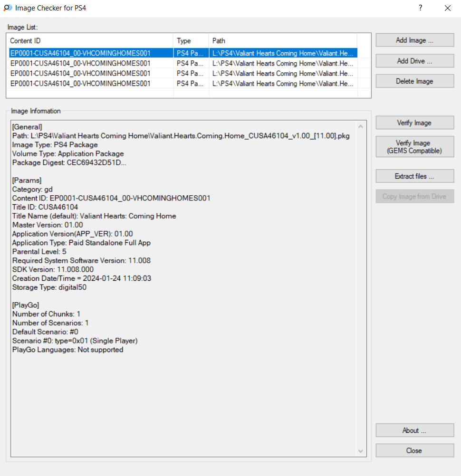This screenshot has height=476, width=461.
Task: Sort the list by Content ID column header
Action: 90,41
